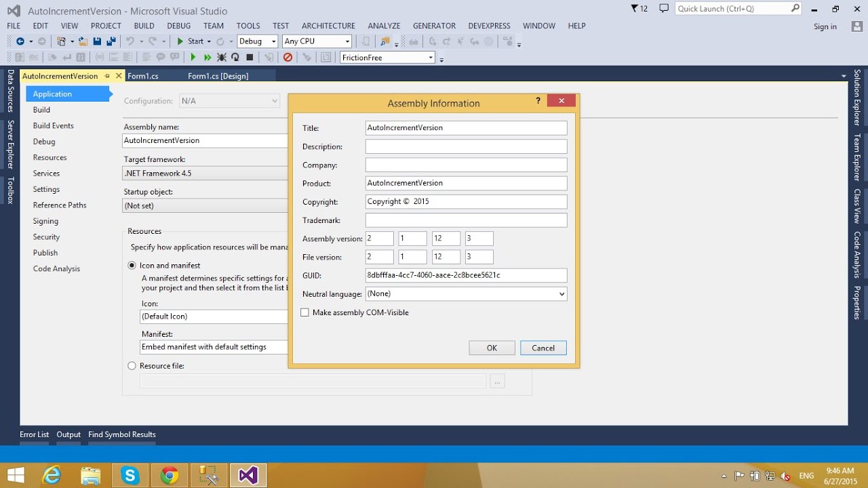Select the Publish settings page
The width and height of the screenshot is (868, 488).
(x=45, y=253)
